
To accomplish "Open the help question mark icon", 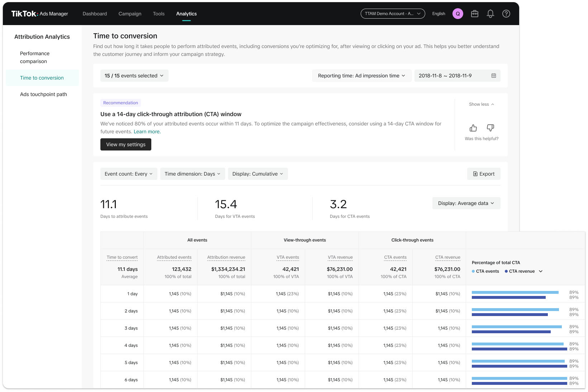I will tap(506, 14).
